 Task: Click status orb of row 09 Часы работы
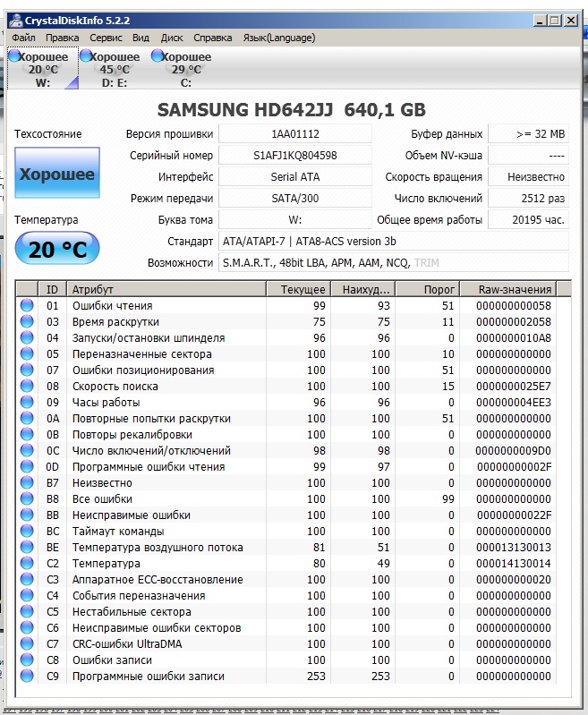pyautogui.click(x=27, y=402)
